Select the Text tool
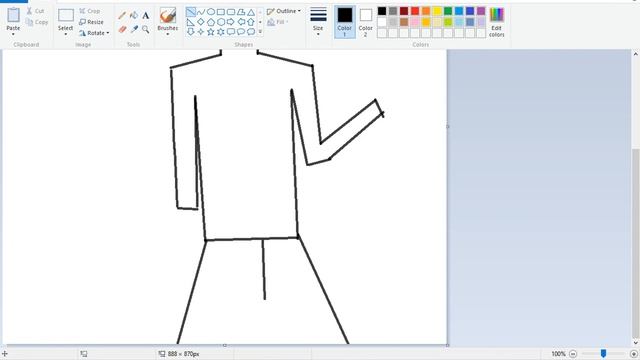The image size is (640, 360). tap(146, 16)
